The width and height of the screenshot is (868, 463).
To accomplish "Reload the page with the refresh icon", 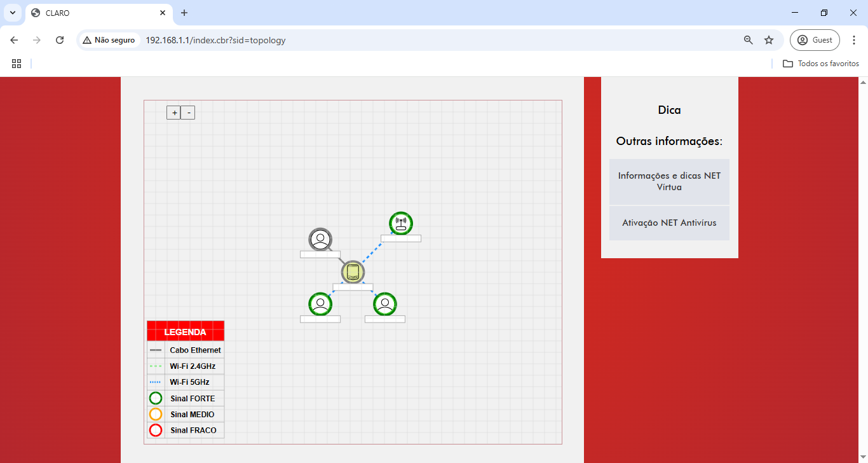I will 60,40.
